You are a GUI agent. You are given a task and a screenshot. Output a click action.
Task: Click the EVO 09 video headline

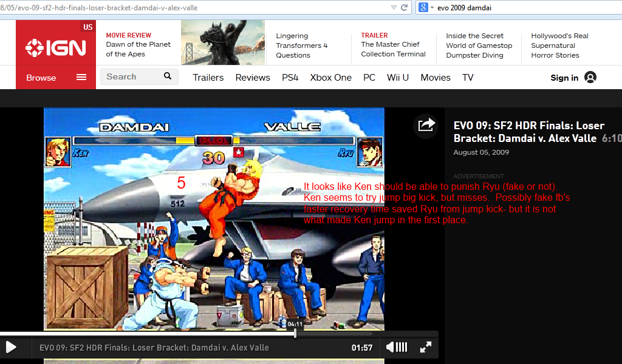529,132
